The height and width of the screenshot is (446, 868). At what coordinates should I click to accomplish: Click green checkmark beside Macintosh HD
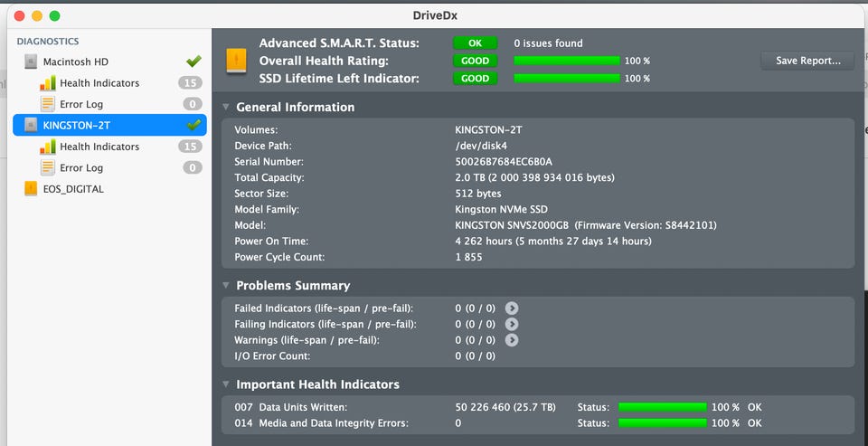point(193,62)
